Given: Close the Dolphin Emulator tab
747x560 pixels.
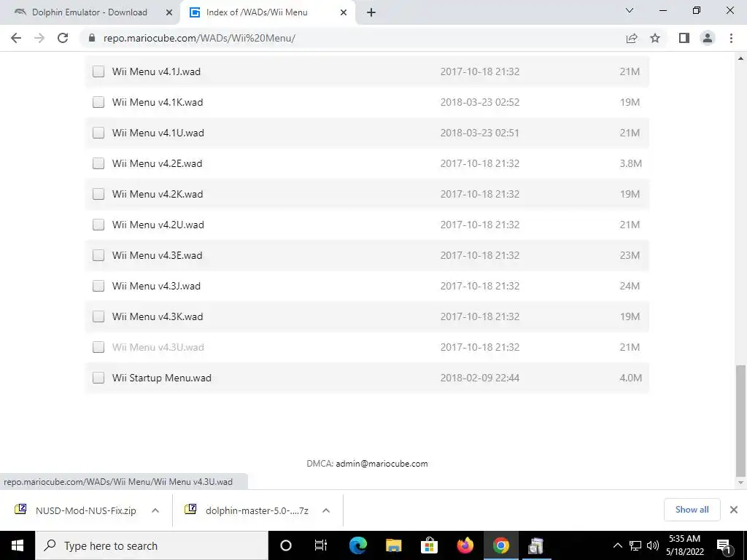Looking at the screenshot, I should tap(169, 13).
